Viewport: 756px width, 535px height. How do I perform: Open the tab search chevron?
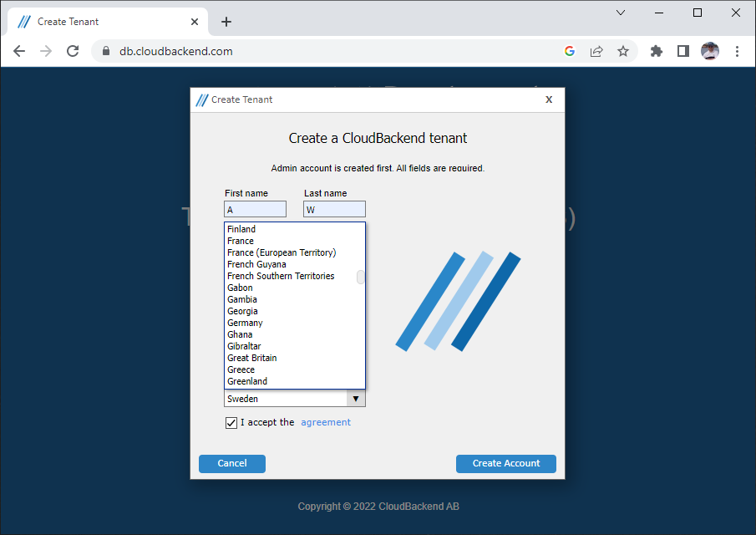point(621,13)
